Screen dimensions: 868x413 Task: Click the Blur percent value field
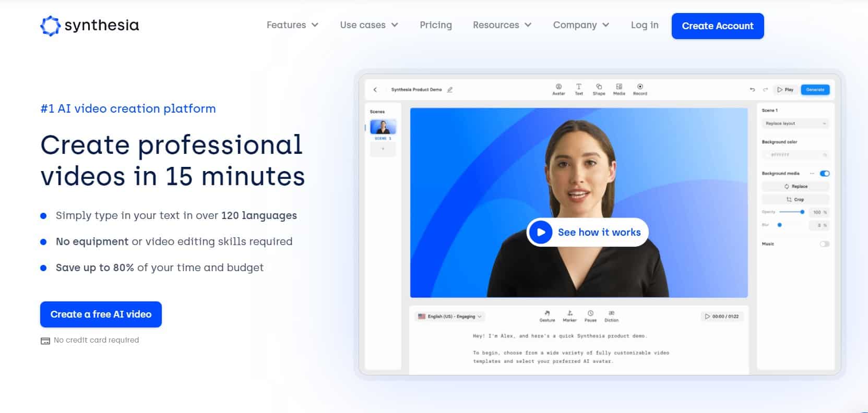(819, 225)
